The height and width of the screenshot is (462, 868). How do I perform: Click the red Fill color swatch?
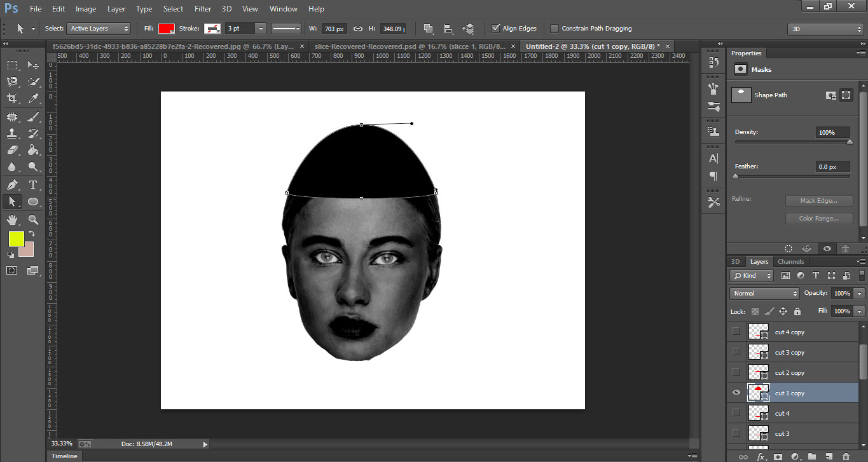(167, 29)
